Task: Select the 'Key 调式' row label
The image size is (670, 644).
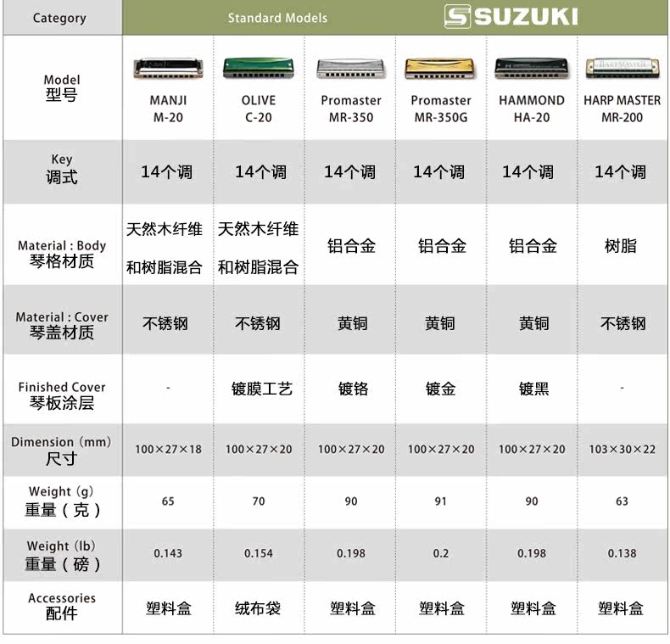Action: (x=62, y=169)
